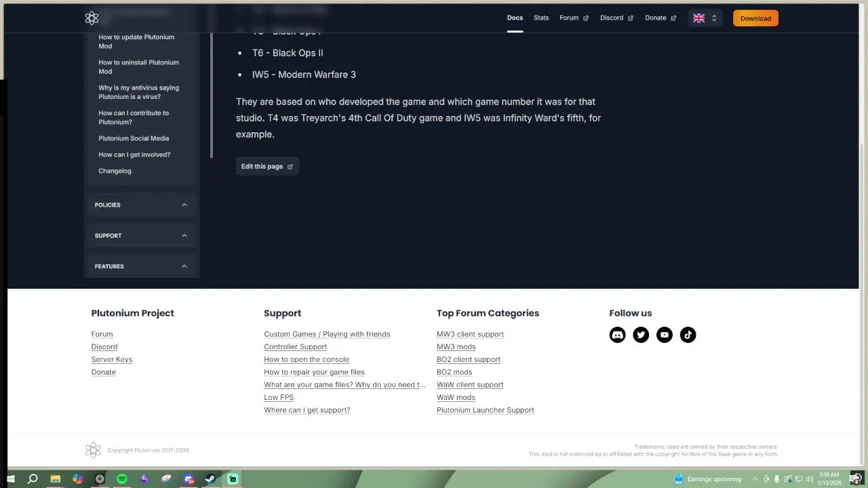Open Discord app icon in taskbar
Viewport: 868px width, 488px height.
[189, 479]
